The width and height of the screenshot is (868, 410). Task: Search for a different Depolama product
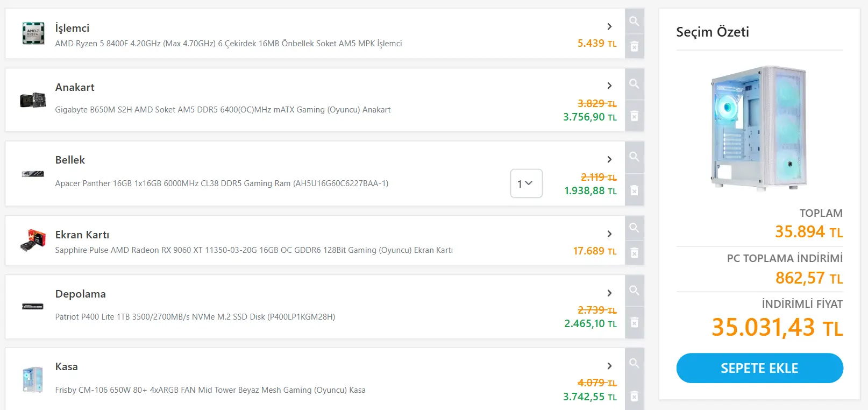click(x=635, y=291)
